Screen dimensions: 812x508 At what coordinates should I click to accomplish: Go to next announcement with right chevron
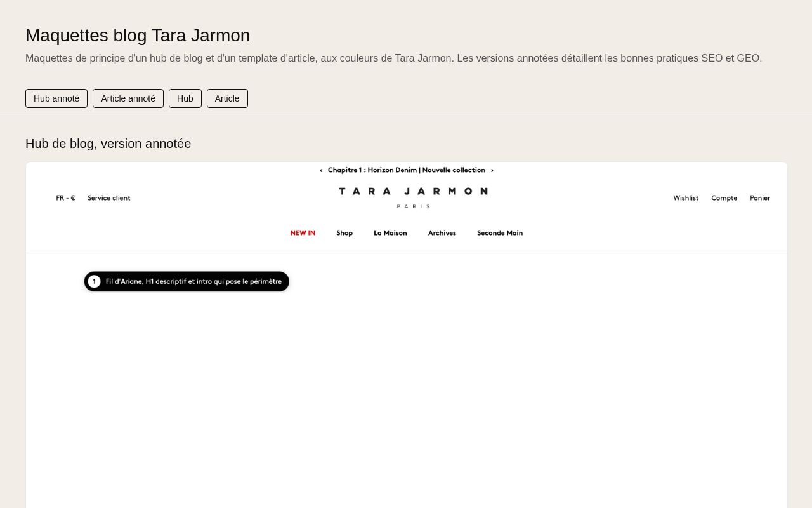(x=492, y=170)
